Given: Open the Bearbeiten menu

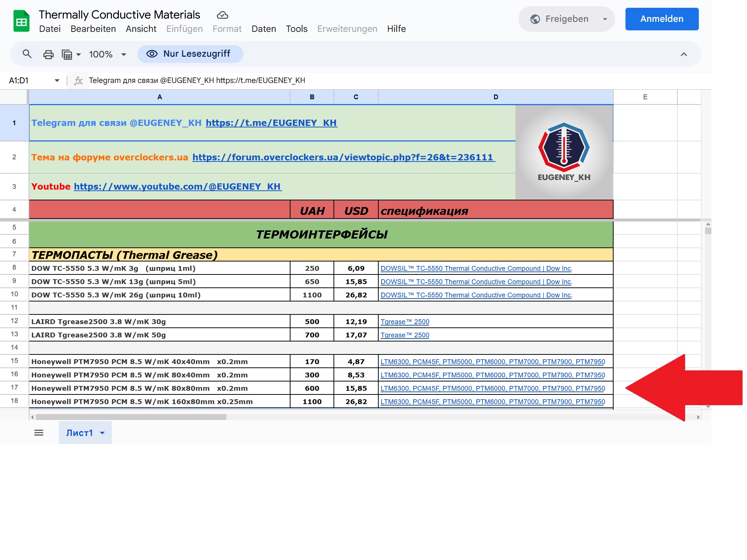Looking at the screenshot, I should coord(93,29).
